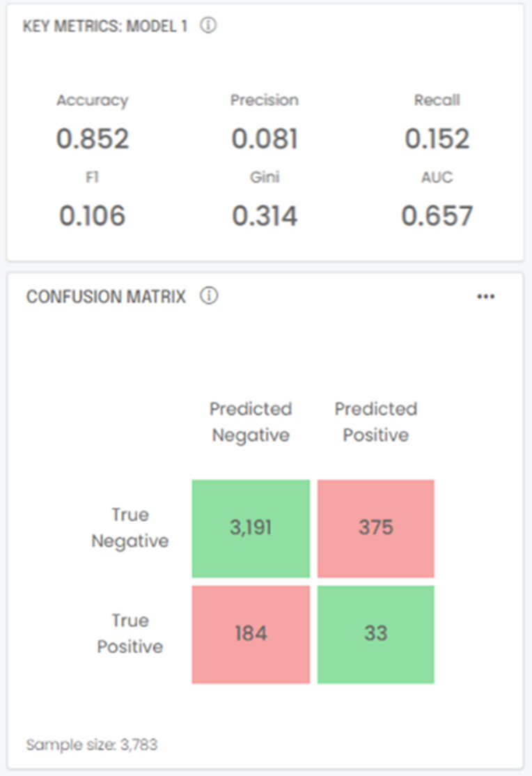Click the KEY METRICS: MODEL 1 panel title

coord(104,24)
